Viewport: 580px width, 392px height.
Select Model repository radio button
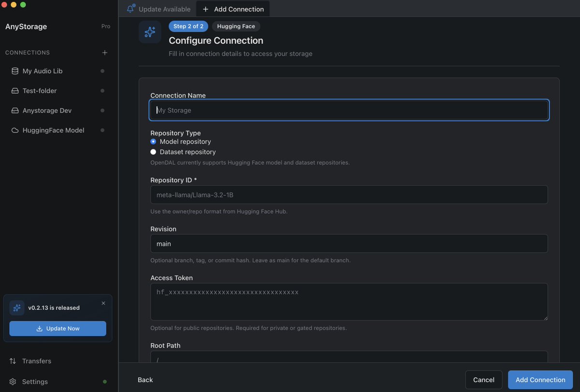tap(153, 142)
